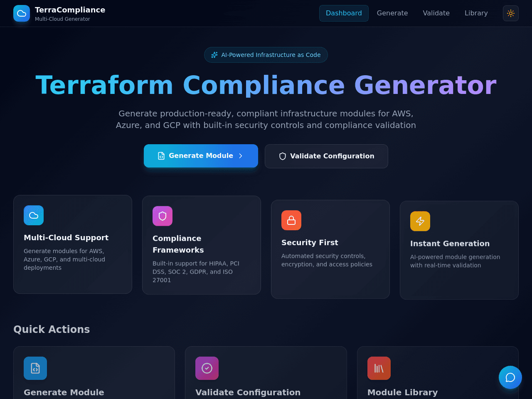
Task: Click the sparkles icon in AI-Powered badge
Action: click(214, 55)
